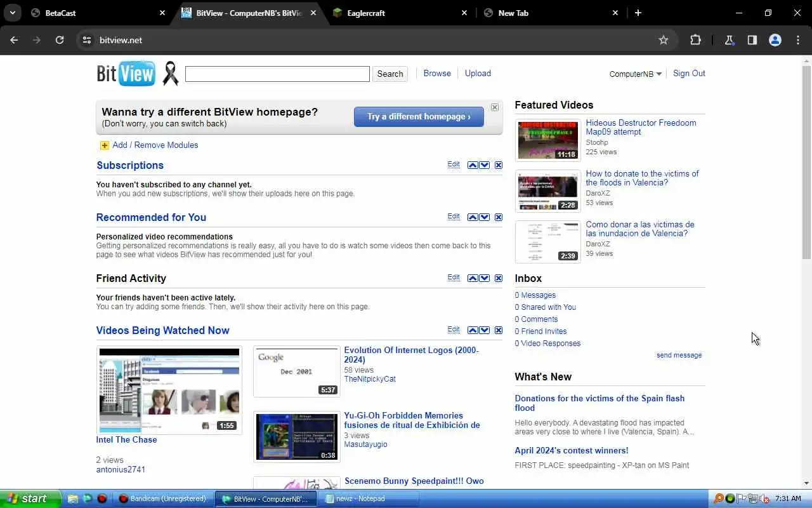Move Friend Activity module up
812x508 pixels.
click(x=473, y=278)
